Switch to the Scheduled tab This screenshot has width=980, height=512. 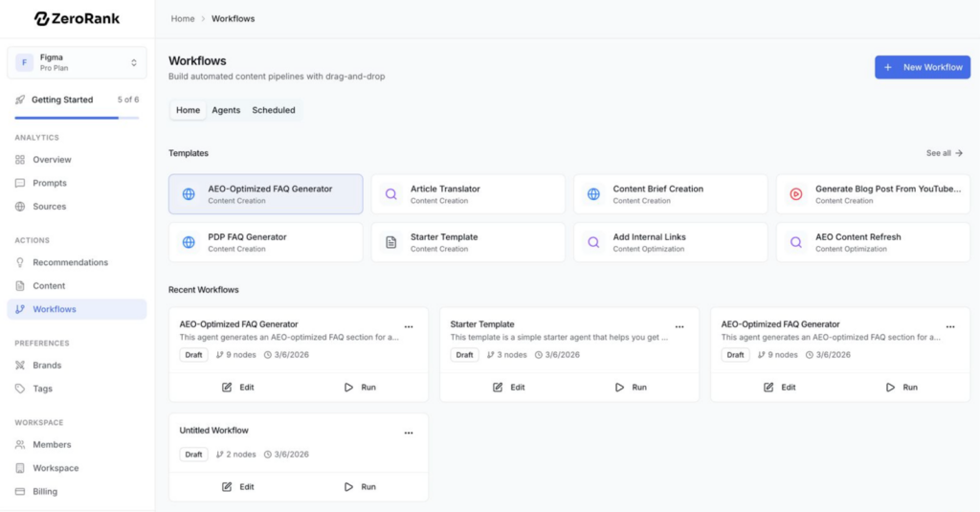pyautogui.click(x=274, y=110)
